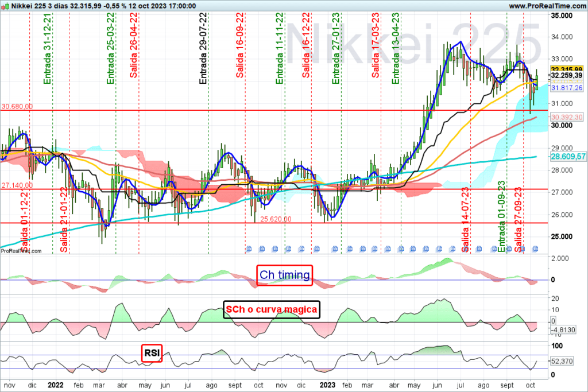588x392 pixels.
Task: Select the Salida 26-04-22 label
Action: click(x=133, y=45)
